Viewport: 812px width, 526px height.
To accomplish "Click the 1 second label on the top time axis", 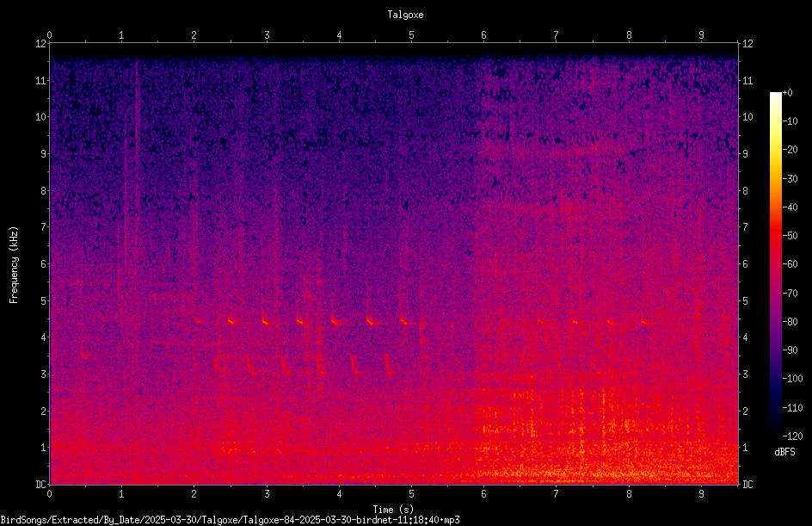I will click(121, 35).
